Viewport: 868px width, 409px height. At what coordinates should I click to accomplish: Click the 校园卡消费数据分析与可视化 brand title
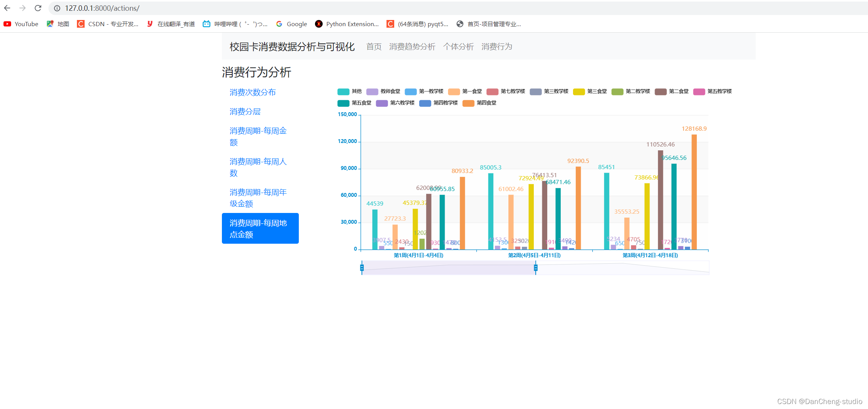point(292,47)
